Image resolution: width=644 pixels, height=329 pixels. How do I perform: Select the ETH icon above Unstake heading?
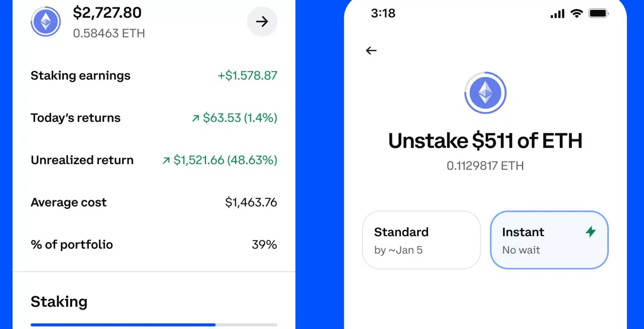click(485, 93)
